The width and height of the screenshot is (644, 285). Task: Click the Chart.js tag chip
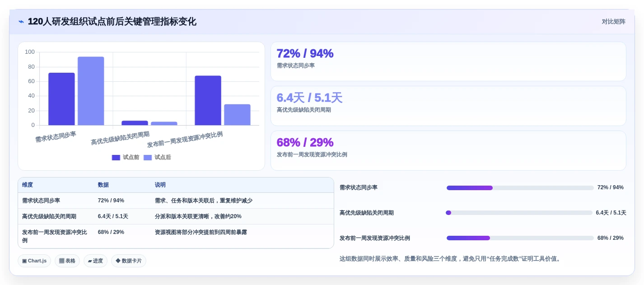click(34, 261)
